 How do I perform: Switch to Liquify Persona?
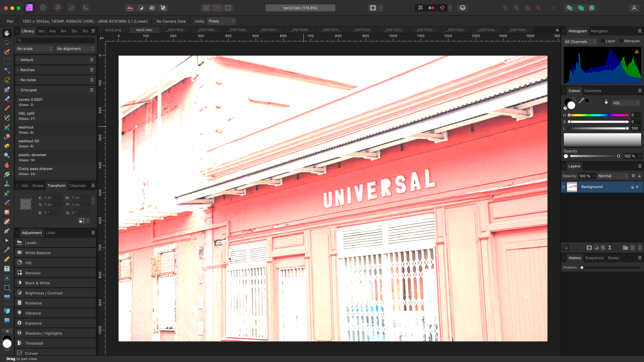pyautogui.click(x=43, y=8)
